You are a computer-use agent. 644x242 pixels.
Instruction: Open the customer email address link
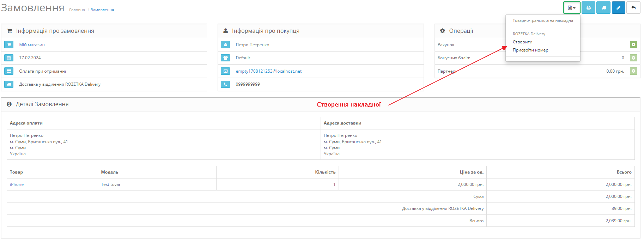tap(269, 71)
